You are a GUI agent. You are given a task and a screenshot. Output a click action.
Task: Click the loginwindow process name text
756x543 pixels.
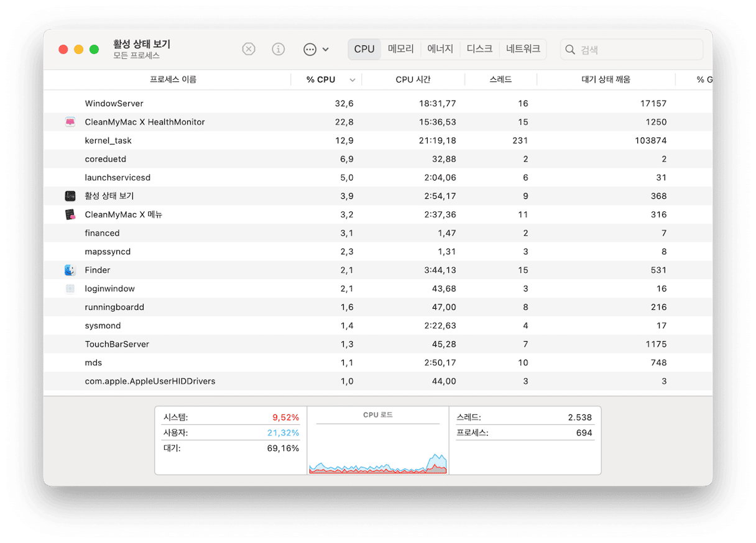pyautogui.click(x=110, y=289)
